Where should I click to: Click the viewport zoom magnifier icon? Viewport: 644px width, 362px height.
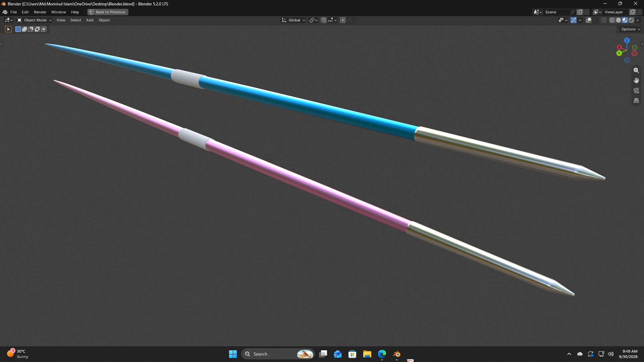[x=636, y=70]
